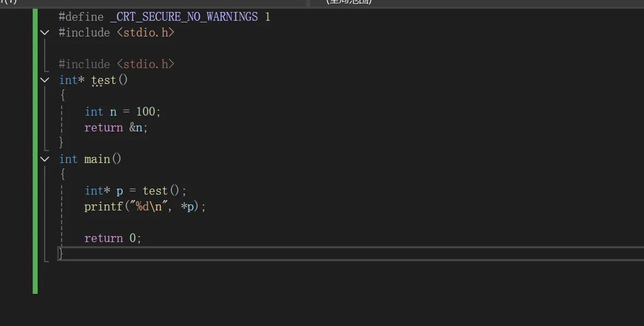Viewport: 644px width, 326px height.
Task: Click the "%d\n" format string in printf
Action: (149, 207)
